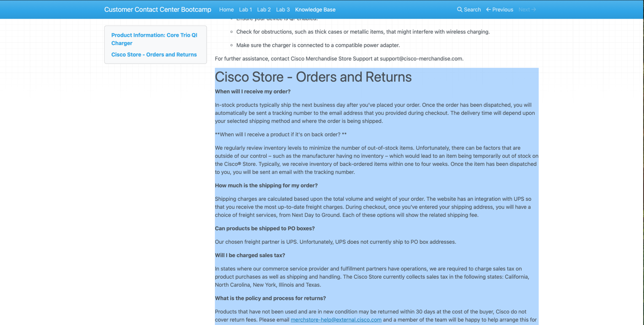Open the Knowledge Base nav item
644x325 pixels.
coord(315,9)
